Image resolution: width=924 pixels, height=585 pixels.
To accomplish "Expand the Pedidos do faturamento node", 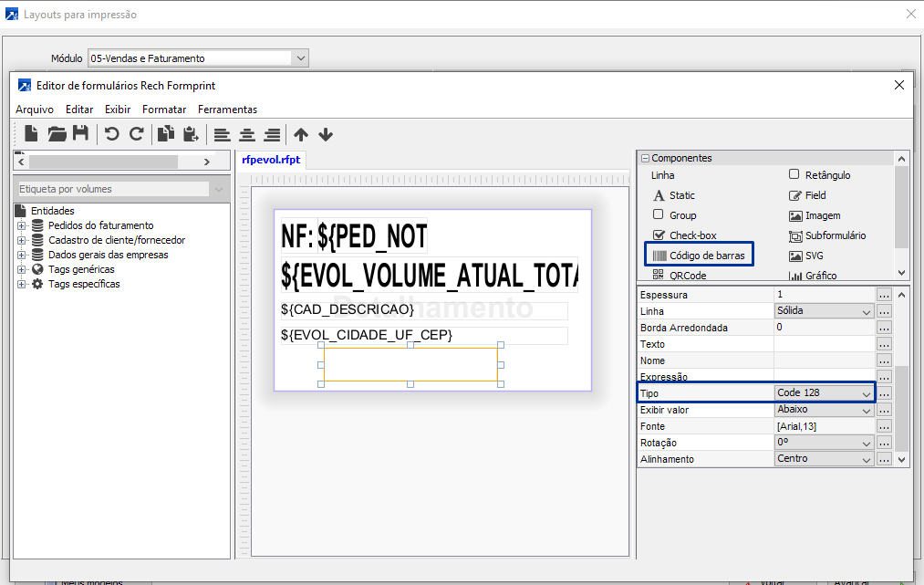I will [x=22, y=225].
